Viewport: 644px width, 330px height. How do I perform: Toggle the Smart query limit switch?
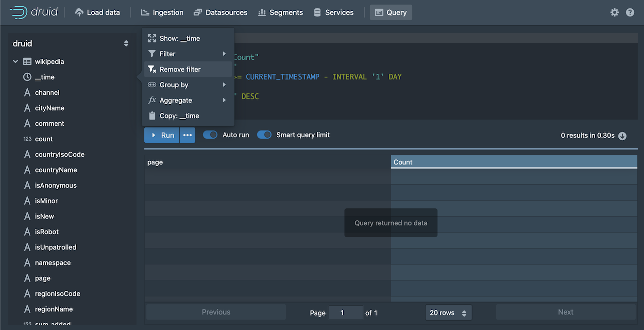click(x=264, y=135)
